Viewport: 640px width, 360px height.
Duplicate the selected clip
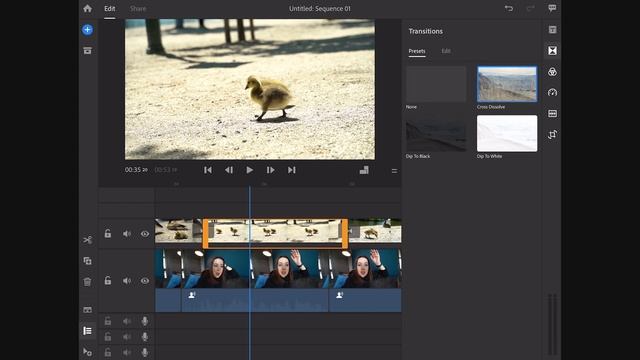[87, 261]
